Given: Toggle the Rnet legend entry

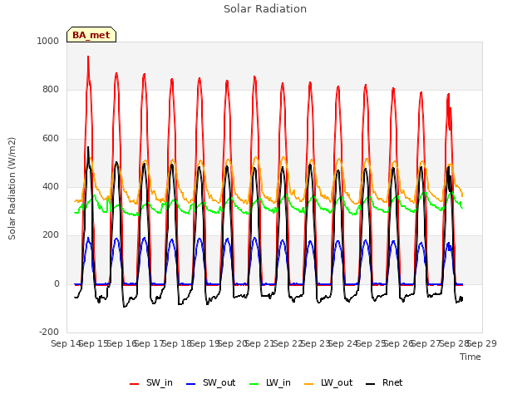Looking at the screenshot, I should pos(384,383).
